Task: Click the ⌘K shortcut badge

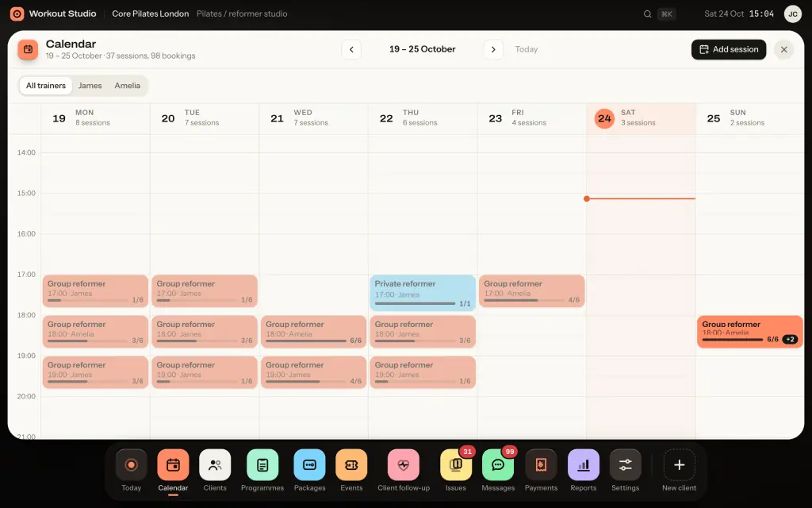Action: (666, 14)
